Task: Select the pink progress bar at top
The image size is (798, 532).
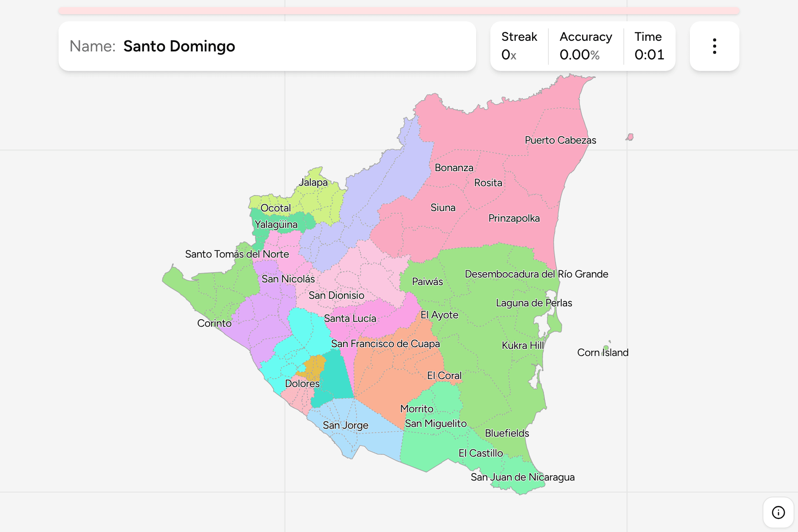Action: click(399, 11)
